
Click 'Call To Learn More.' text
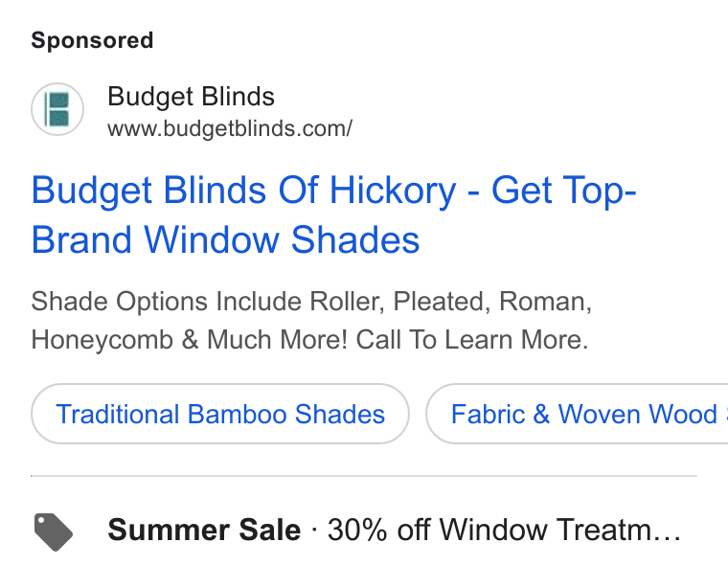(x=472, y=339)
